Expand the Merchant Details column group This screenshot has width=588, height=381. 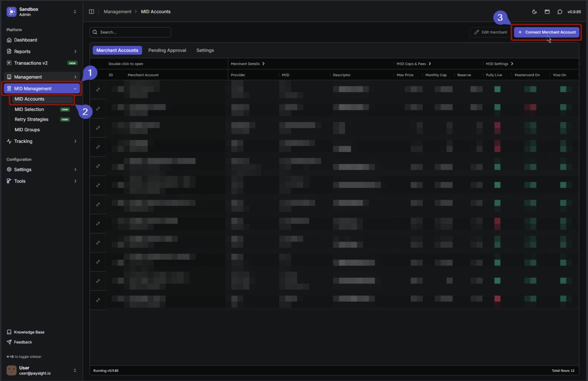[263, 64]
